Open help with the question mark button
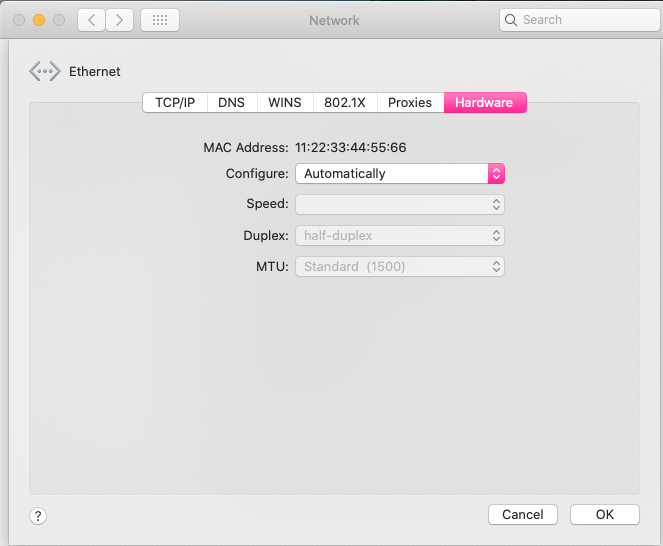The width and height of the screenshot is (663, 546). click(38, 516)
